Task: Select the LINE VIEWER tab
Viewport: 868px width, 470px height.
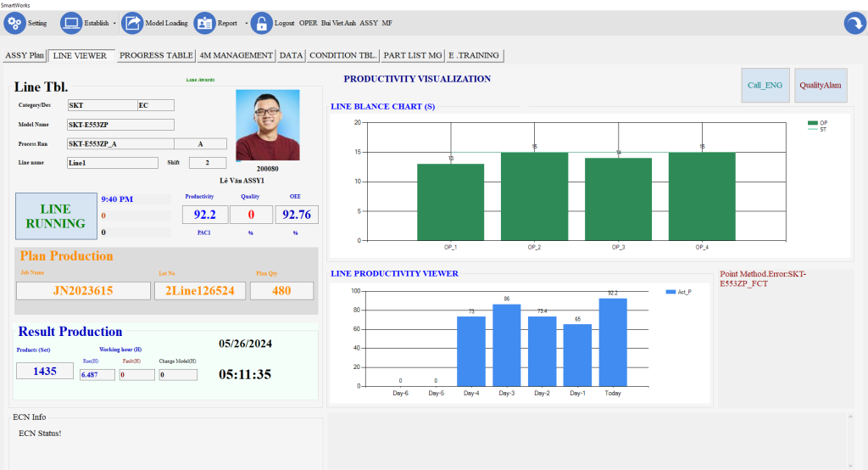Action: [81, 55]
